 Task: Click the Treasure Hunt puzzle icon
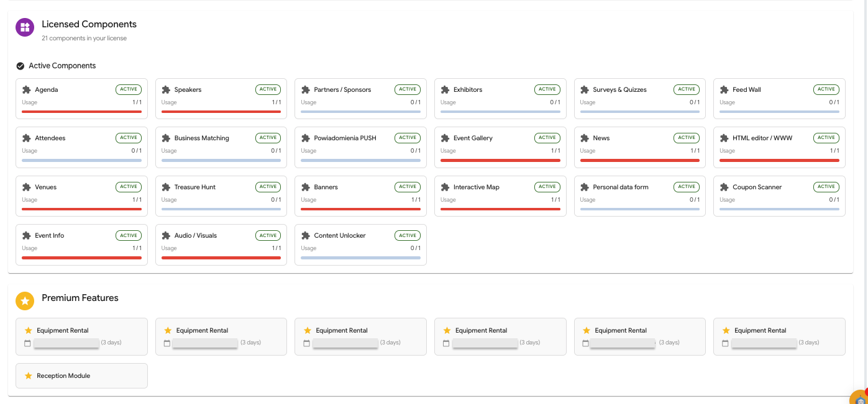tap(166, 187)
